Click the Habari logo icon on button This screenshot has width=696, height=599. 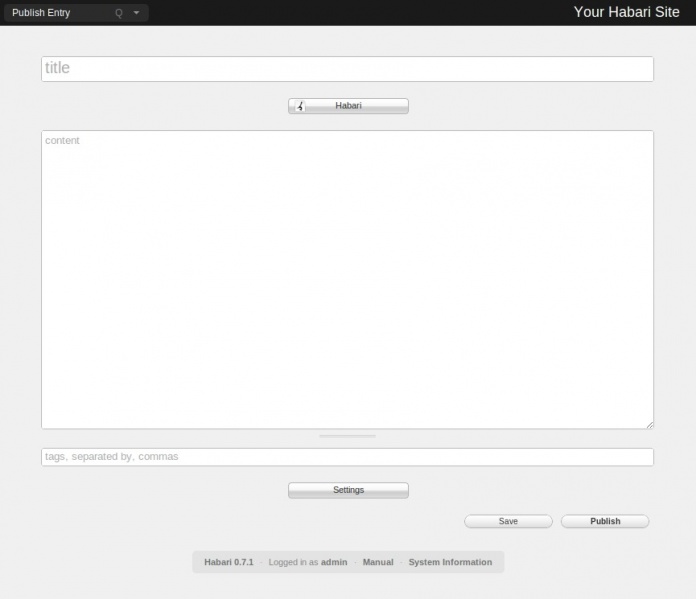pyautogui.click(x=301, y=106)
